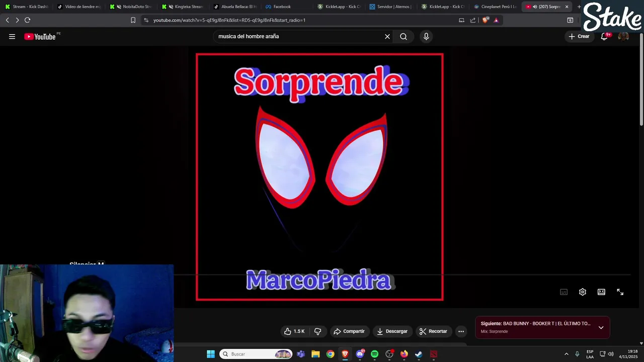
Task: Open Google Chrome from the taskbar
Action: click(330, 354)
